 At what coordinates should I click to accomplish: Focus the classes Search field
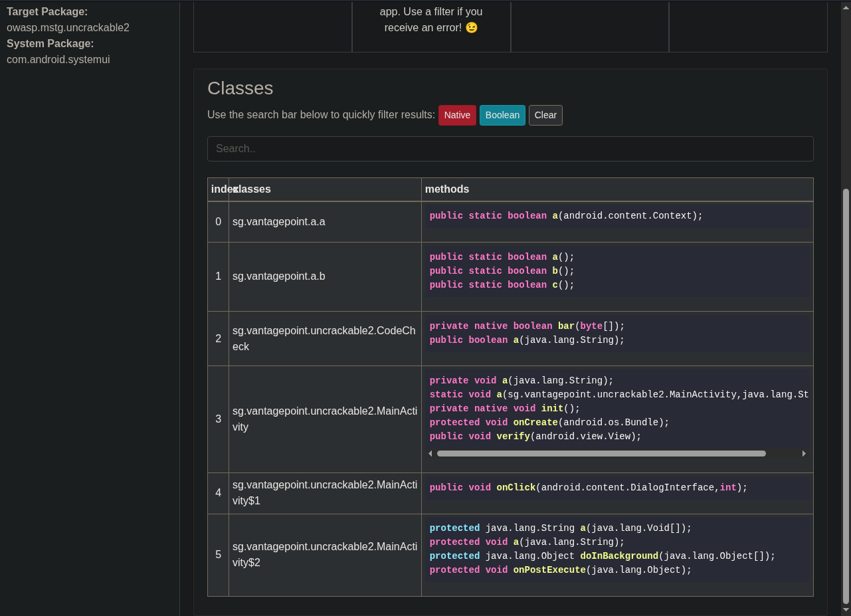click(510, 149)
